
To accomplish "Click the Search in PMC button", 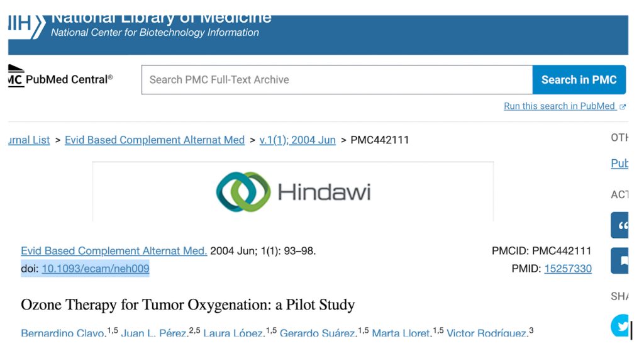I will coord(579,80).
